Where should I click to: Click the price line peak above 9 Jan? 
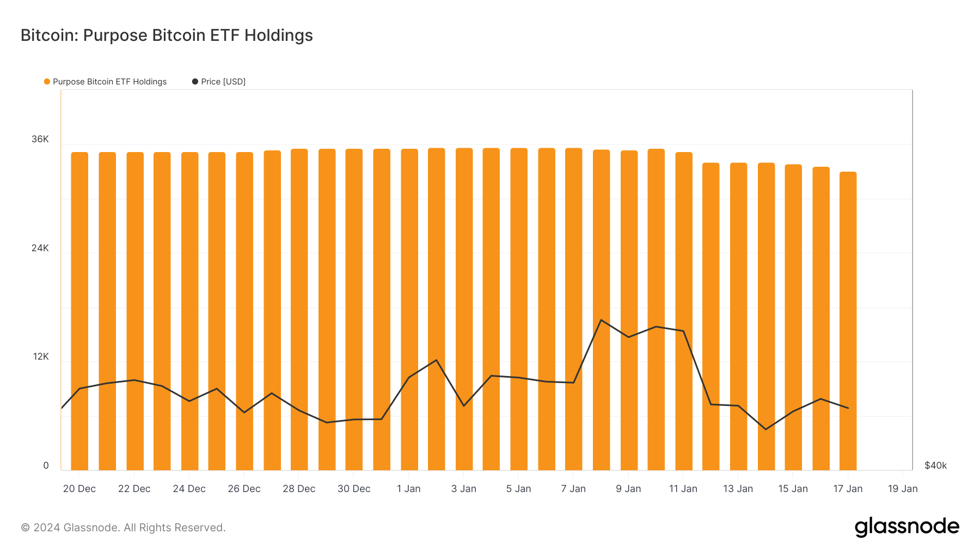click(601, 320)
